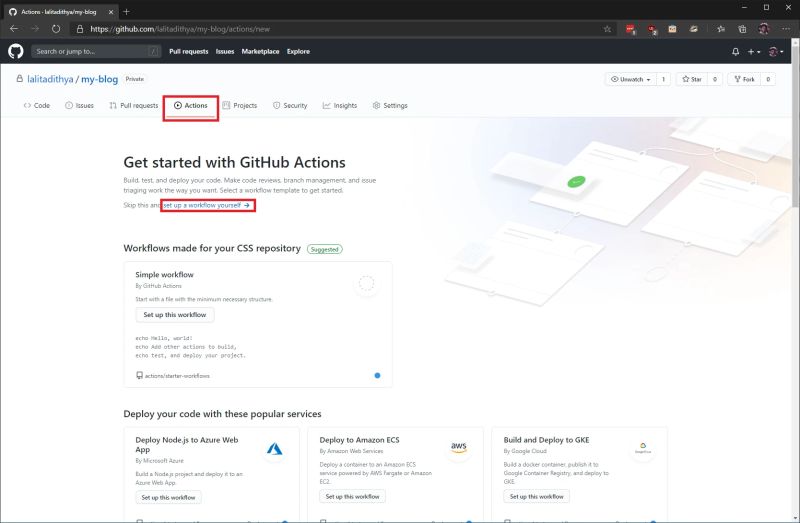The image size is (800, 523).
Task: Close the Actions browser tab
Action: pyautogui.click(x=111, y=12)
